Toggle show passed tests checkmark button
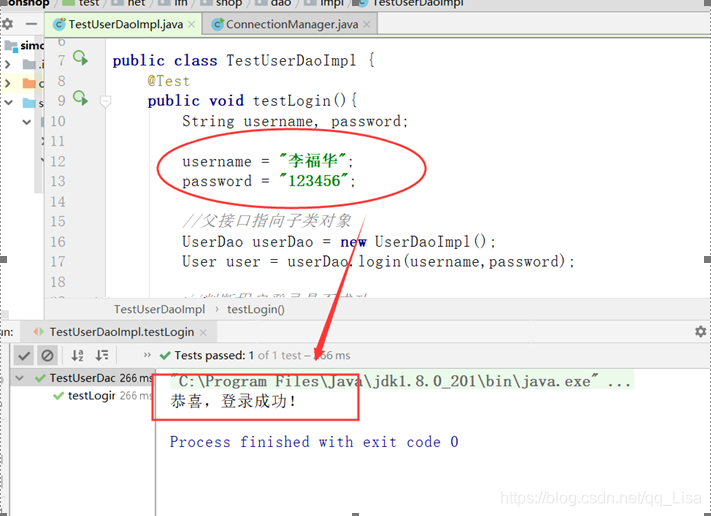The width and height of the screenshot is (711, 516). click(24, 355)
